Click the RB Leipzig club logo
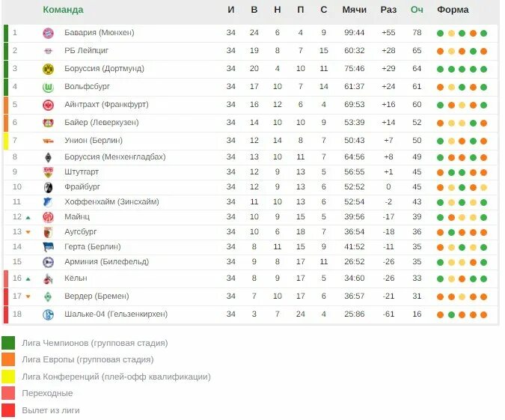The height and width of the screenshot is (420, 505). [49, 51]
